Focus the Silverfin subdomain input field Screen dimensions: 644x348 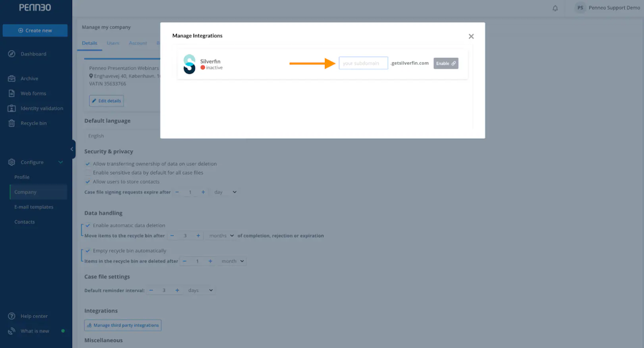[x=363, y=63]
